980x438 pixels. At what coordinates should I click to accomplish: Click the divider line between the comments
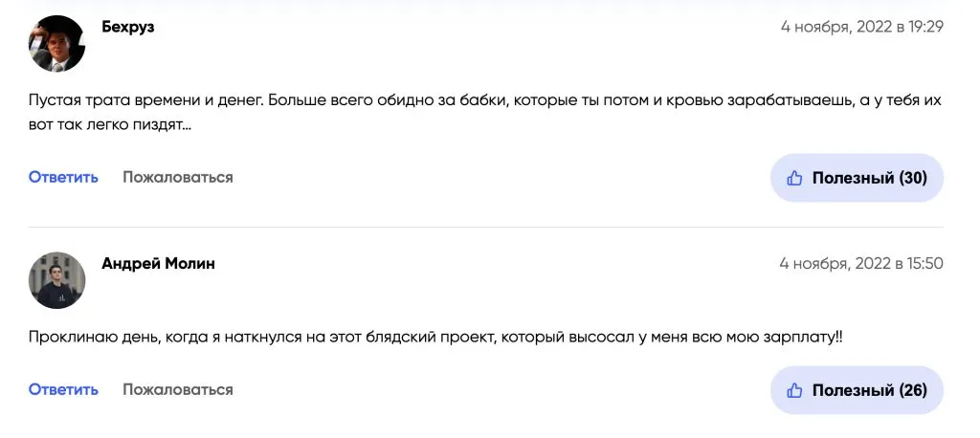tap(485, 228)
